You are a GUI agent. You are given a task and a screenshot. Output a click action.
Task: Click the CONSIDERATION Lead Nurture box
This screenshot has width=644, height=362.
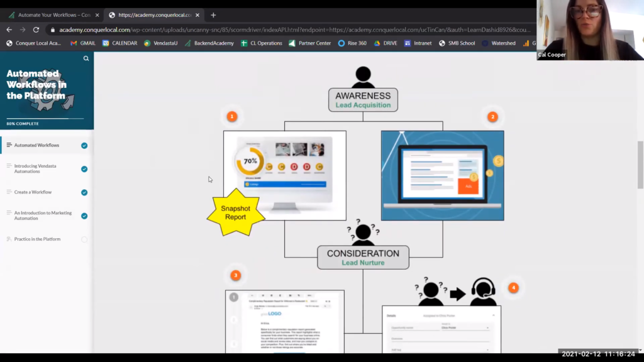363,257
